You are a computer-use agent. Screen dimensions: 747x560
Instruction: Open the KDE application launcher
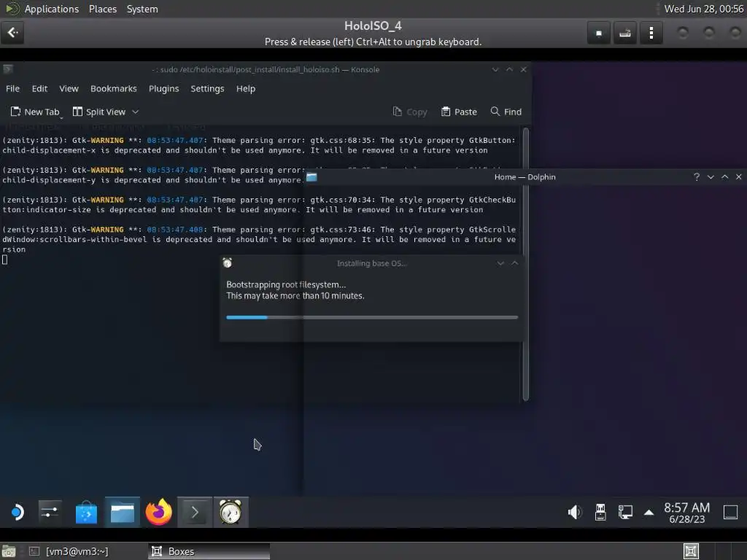18,513
